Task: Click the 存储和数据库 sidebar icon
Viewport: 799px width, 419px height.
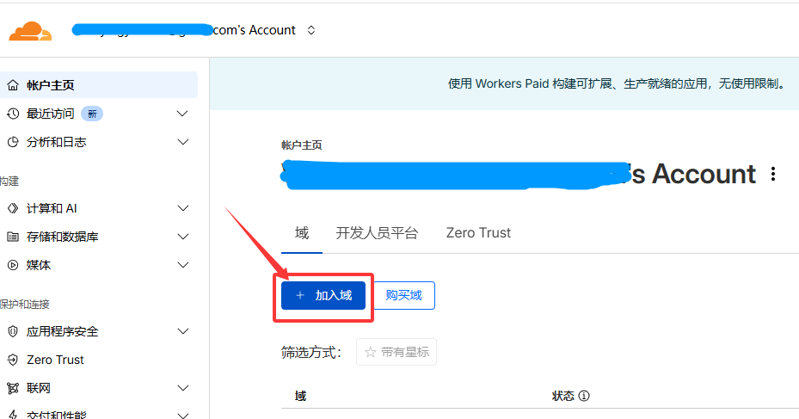Action: click(x=13, y=237)
